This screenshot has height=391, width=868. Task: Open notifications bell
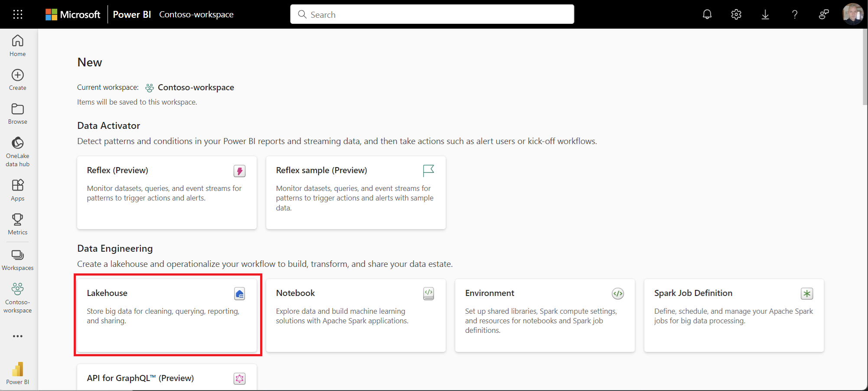click(707, 14)
